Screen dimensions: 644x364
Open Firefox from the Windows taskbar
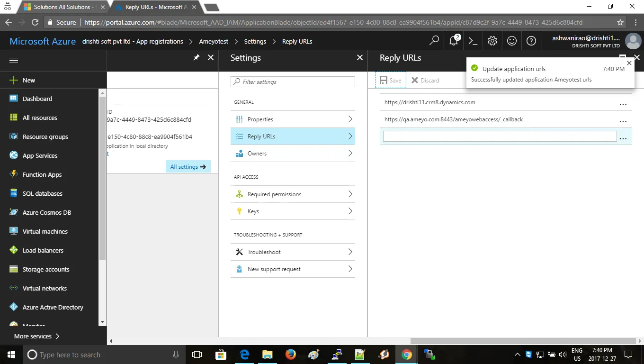tap(290, 355)
